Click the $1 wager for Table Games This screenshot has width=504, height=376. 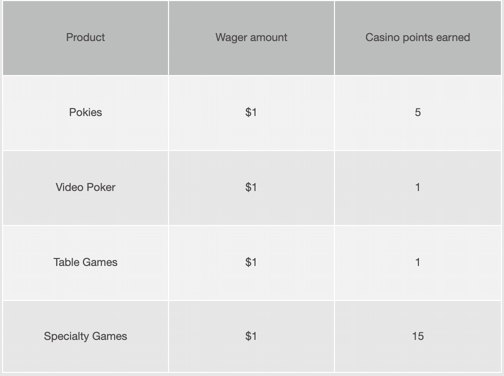(x=251, y=263)
